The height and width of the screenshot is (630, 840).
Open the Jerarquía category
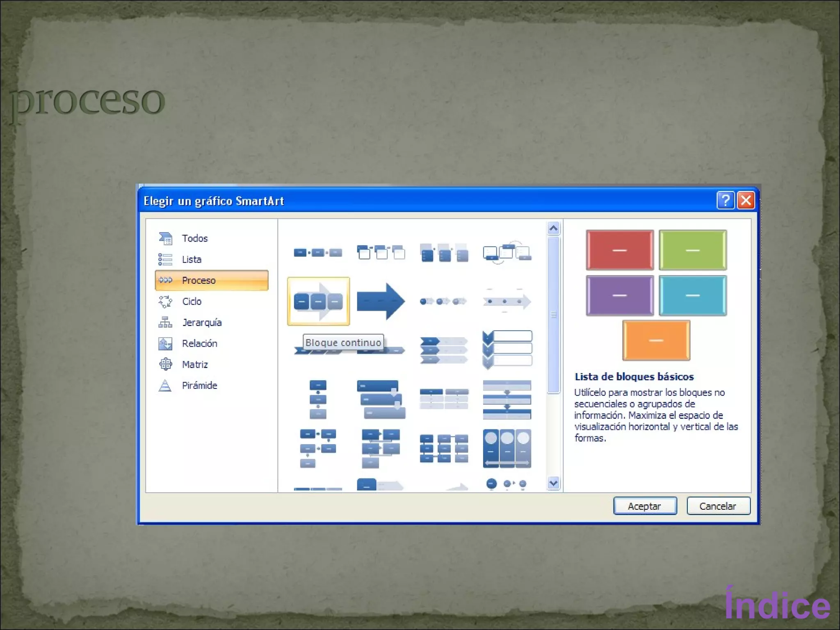tap(202, 322)
